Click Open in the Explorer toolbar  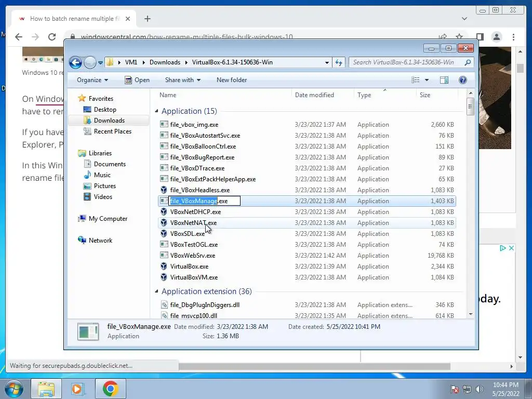coord(137,80)
